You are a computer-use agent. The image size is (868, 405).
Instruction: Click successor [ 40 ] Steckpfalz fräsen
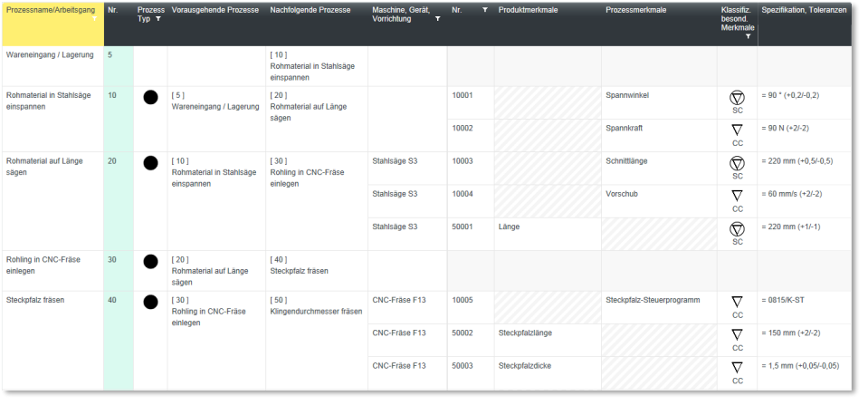[300, 265]
